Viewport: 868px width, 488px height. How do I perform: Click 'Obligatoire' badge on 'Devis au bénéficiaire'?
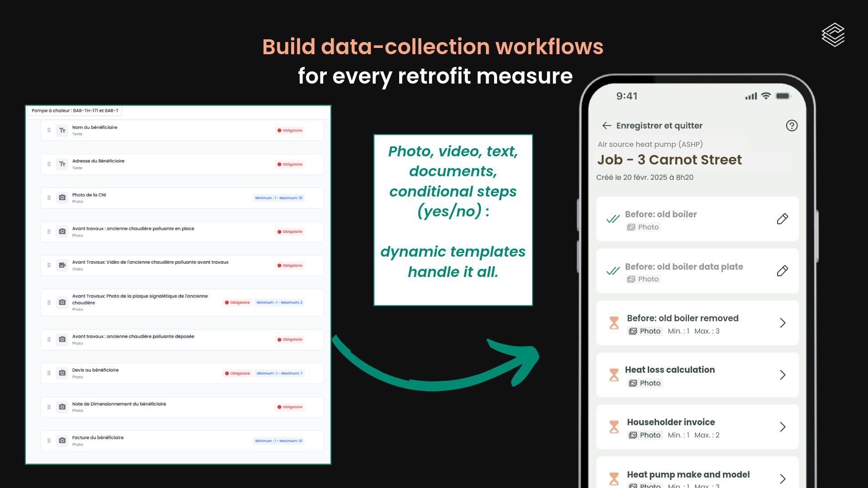[237, 373]
